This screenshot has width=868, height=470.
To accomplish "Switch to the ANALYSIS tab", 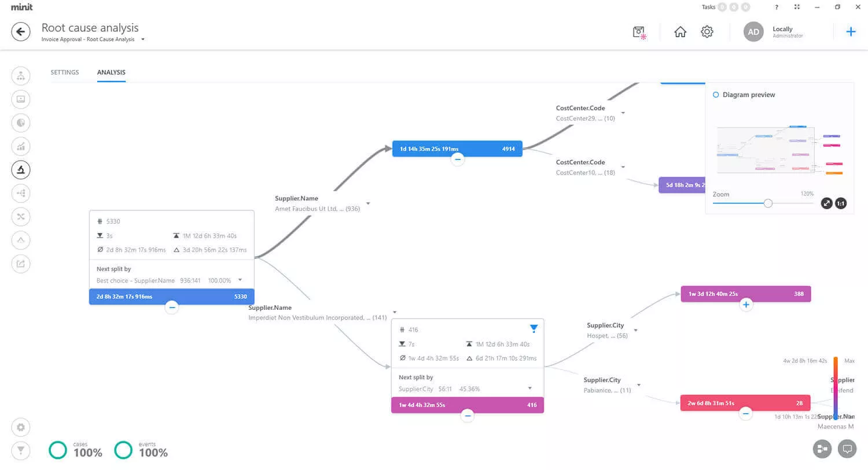I will tap(111, 72).
